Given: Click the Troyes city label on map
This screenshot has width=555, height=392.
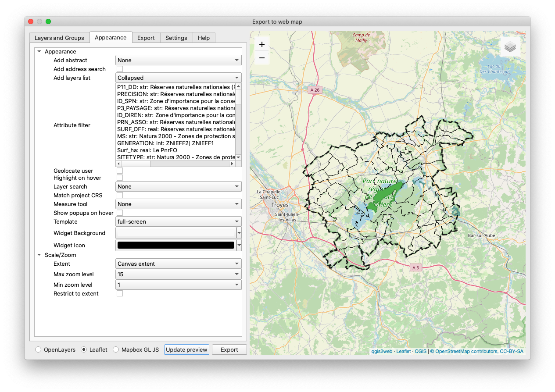Looking at the screenshot, I should [x=280, y=205].
